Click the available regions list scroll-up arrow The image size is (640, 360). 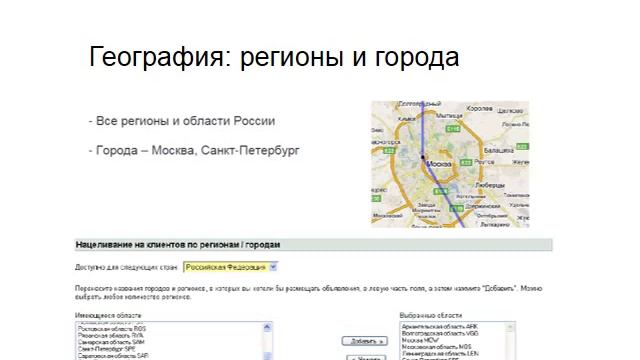[267, 327]
